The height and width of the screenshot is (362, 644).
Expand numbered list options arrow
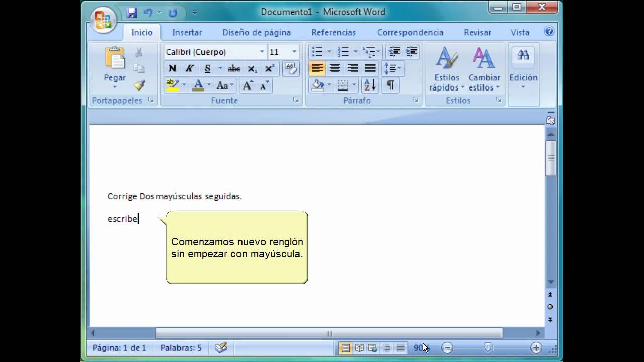(355, 52)
